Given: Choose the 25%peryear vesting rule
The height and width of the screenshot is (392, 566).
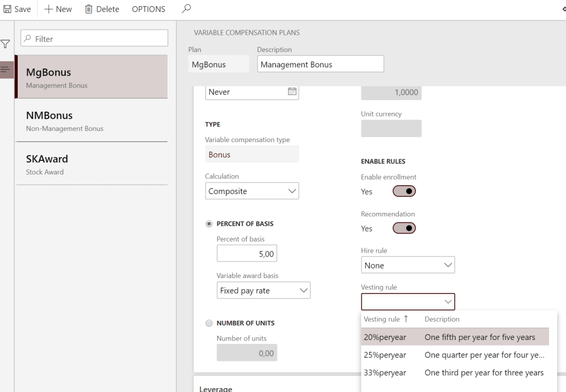Looking at the screenshot, I should [x=385, y=355].
